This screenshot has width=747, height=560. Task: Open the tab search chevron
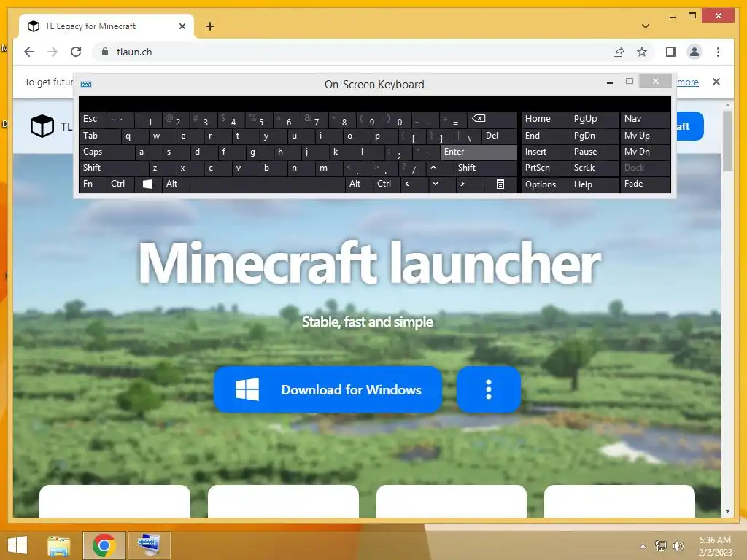pos(645,26)
